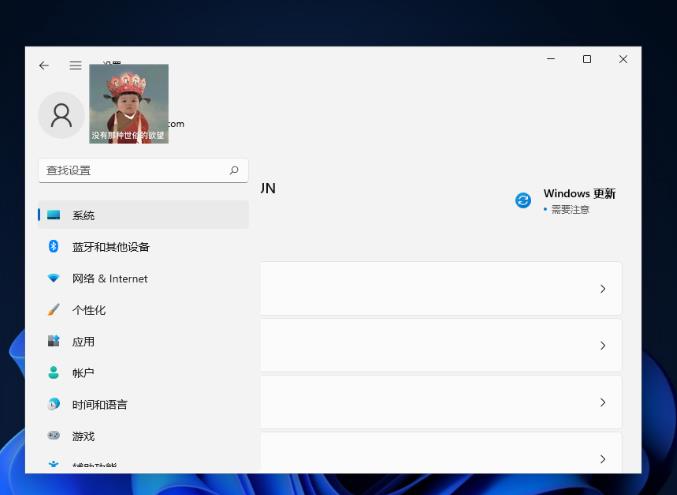
Task: Expand the first settings row chevron
Action: (602, 289)
